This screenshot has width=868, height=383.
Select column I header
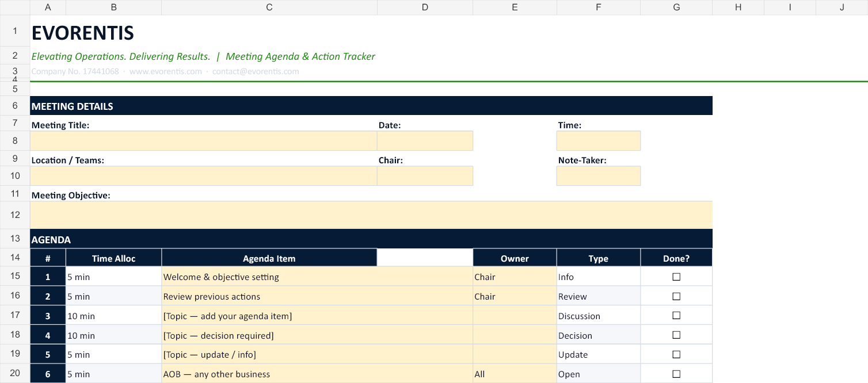790,7
